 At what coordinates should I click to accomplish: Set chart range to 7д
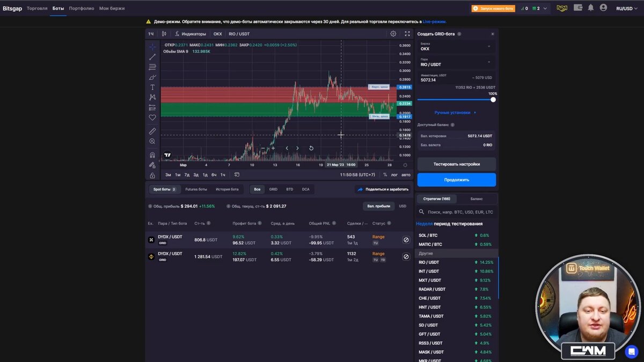187,174
